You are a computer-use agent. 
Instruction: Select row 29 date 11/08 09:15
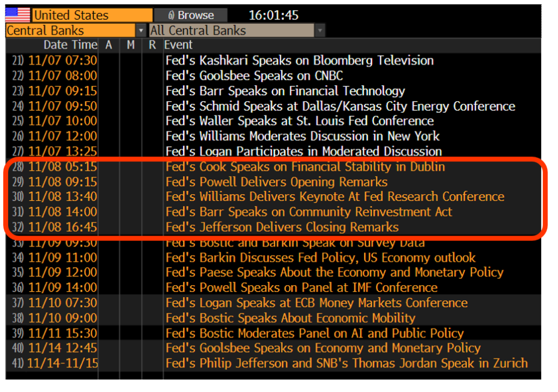point(63,182)
